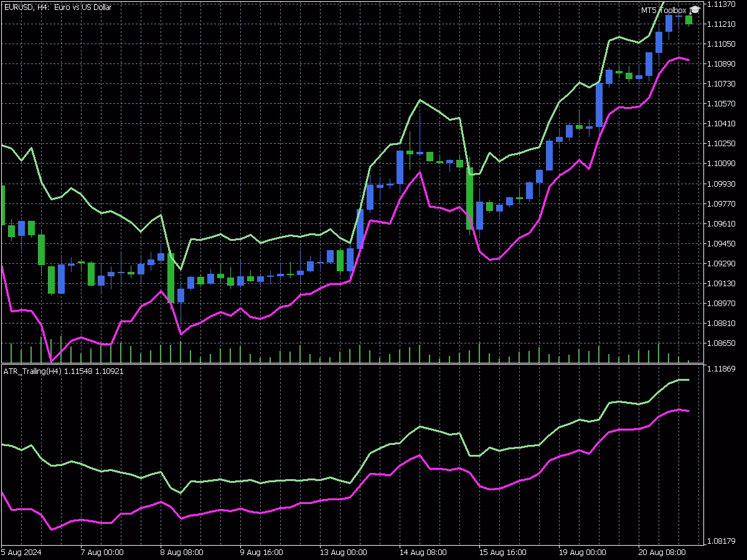Click the 1.10570 price scale label

click(x=721, y=103)
